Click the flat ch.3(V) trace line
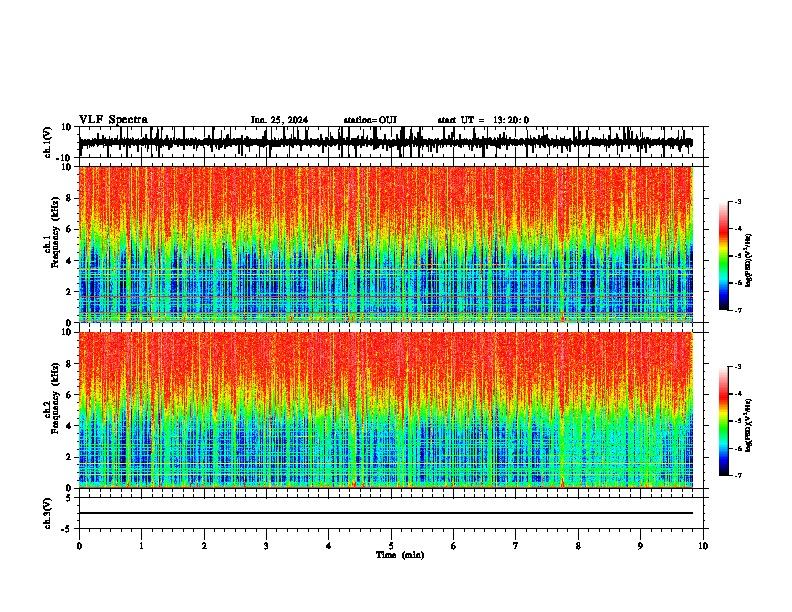Viewport: 792px width, 612px height. tap(386, 513)
